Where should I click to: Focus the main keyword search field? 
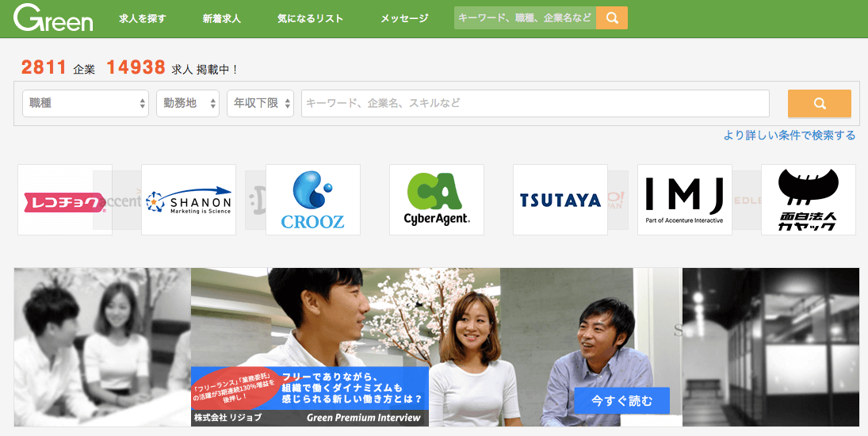click(535, 104)
